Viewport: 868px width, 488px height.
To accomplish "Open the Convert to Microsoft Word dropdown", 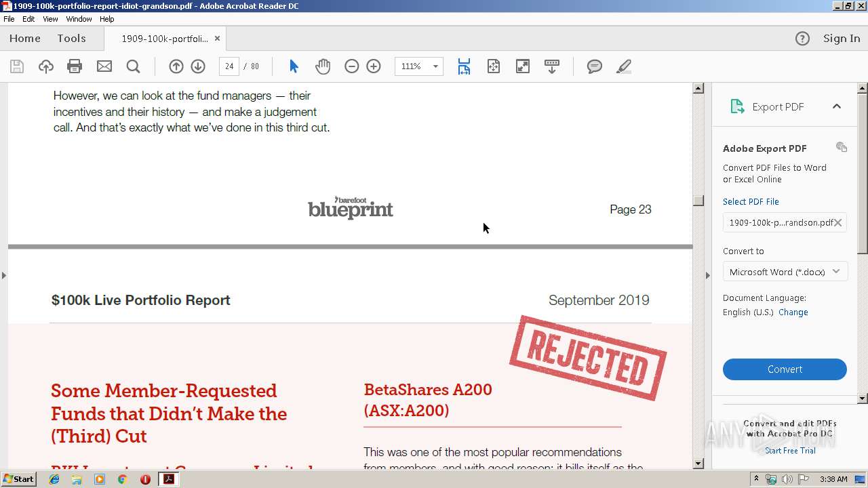I will point(785,272).
